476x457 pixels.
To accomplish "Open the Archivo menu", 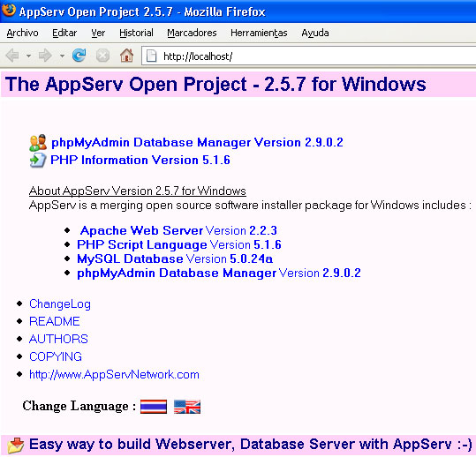I will coord(22,33).
